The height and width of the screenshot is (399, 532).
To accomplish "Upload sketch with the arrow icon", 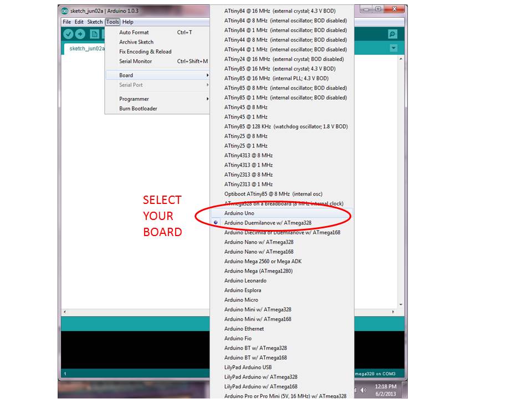I will pyautogui.click(x=81, y=34).
